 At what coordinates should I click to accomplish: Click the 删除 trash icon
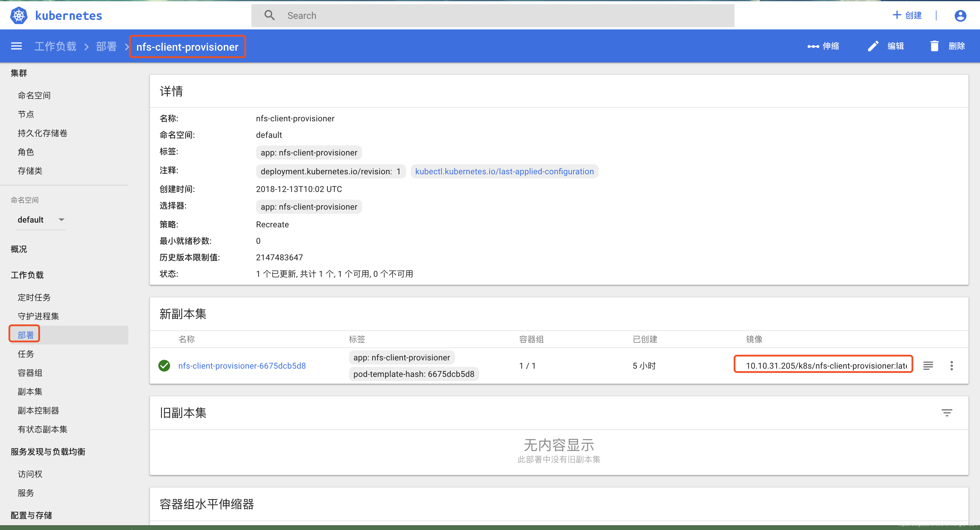tap(934, 47)
